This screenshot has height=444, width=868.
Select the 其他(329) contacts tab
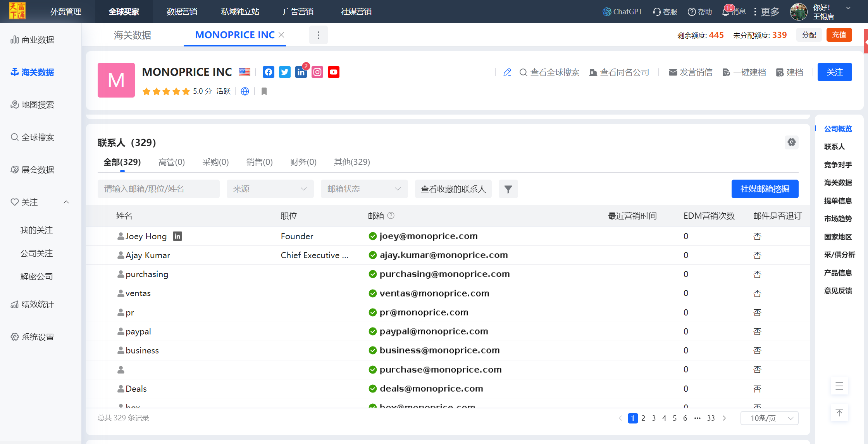pos(352,162)
